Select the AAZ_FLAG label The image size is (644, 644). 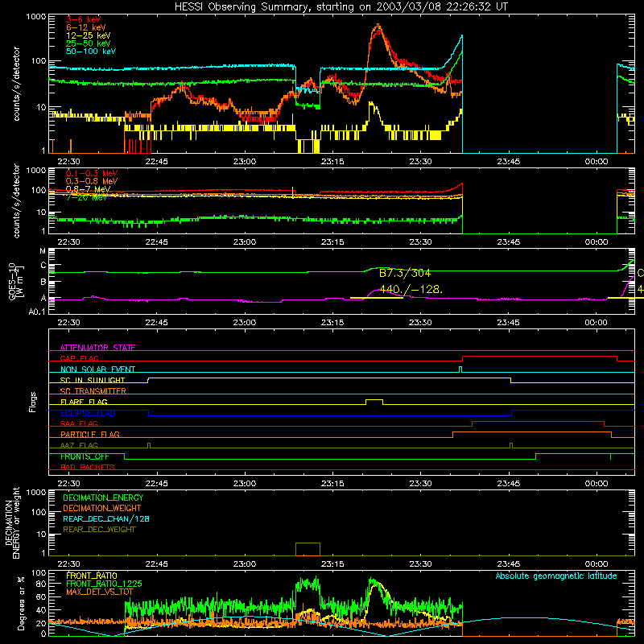[79, 445]
